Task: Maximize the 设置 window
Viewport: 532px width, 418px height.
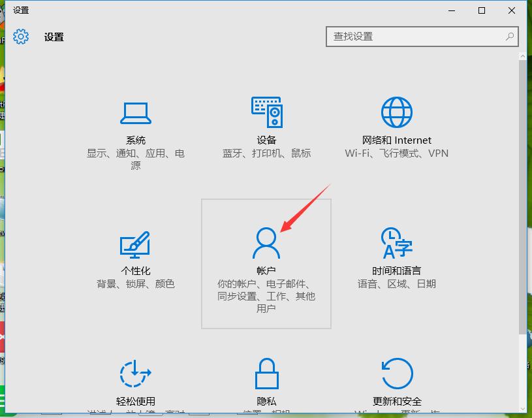Action: pyautogui.click(x=482, y=10)
